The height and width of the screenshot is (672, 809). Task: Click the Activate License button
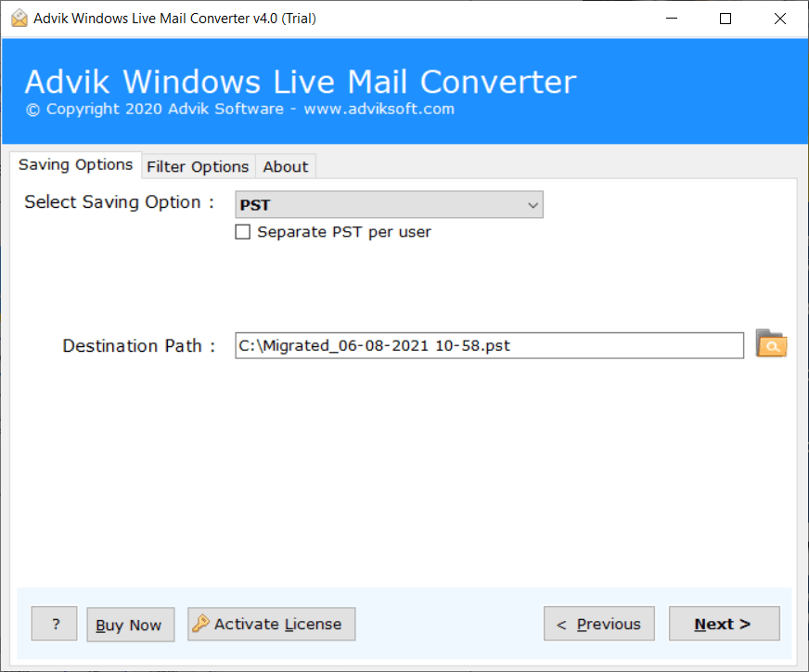pyautogui.click(x=272, y=624)
